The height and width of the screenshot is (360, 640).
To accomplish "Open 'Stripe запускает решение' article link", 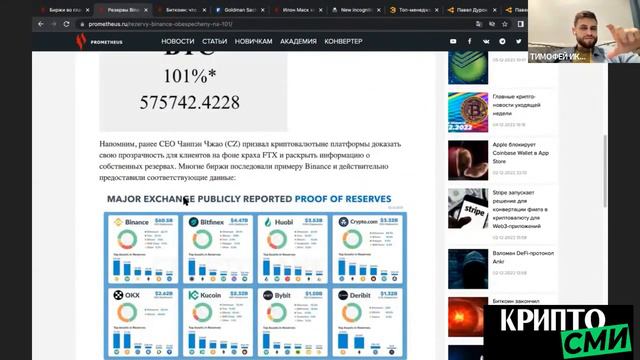I will [520, 209].
